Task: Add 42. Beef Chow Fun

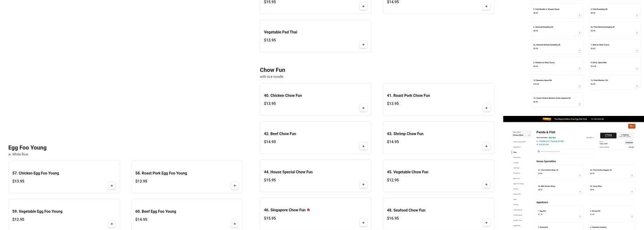Action: point(363,146)
